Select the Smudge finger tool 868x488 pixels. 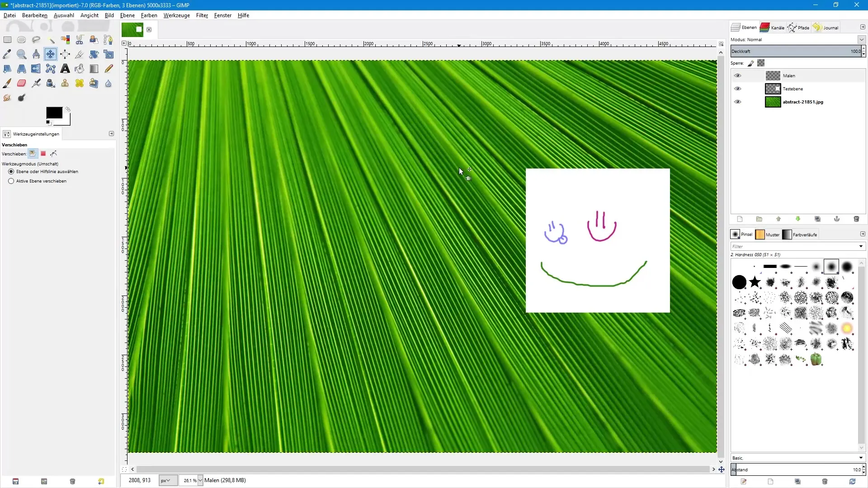[x=7, y=98]
